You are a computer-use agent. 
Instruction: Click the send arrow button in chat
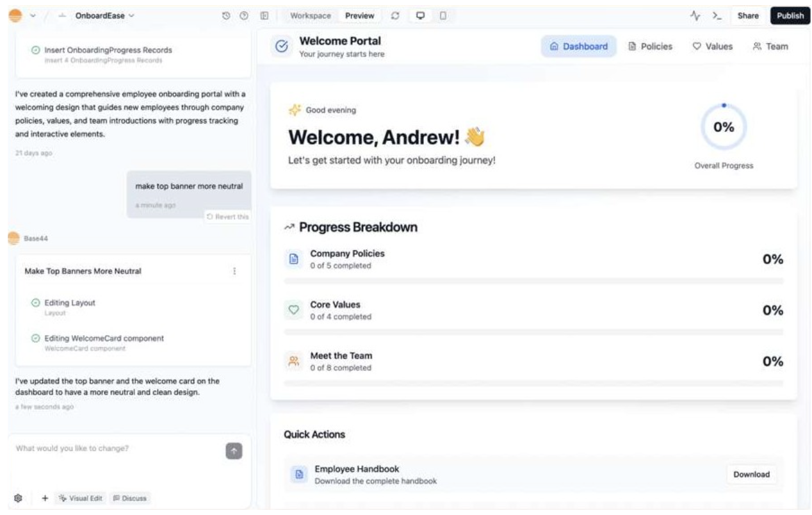pyautogui.click(x=234, y=451)
